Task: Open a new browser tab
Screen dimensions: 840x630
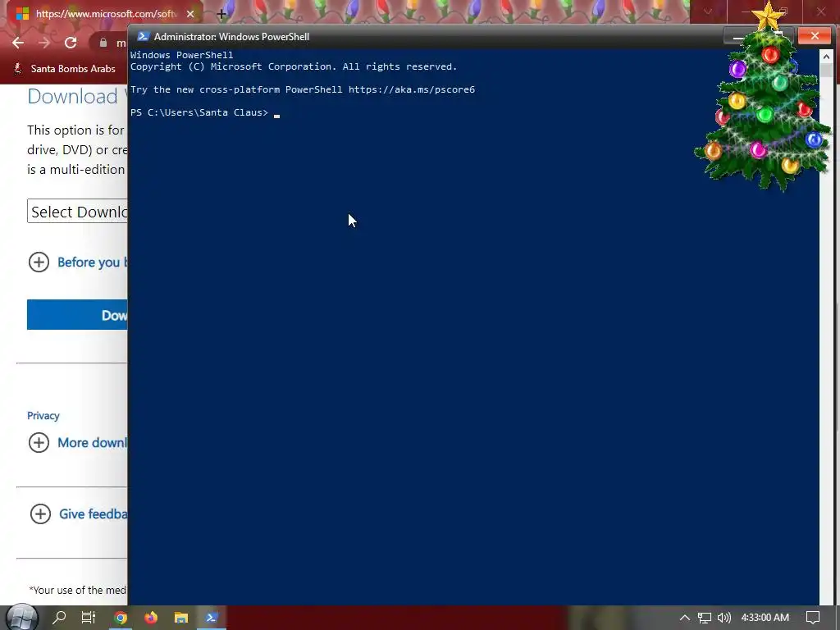Action: pyautogui.click(x=221, y=14)
